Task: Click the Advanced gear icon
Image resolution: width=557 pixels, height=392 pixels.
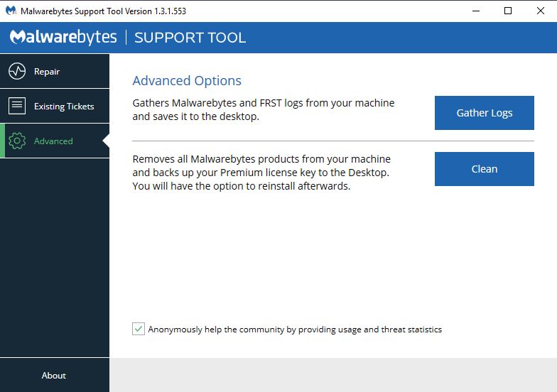Action: tap(17, 141)
